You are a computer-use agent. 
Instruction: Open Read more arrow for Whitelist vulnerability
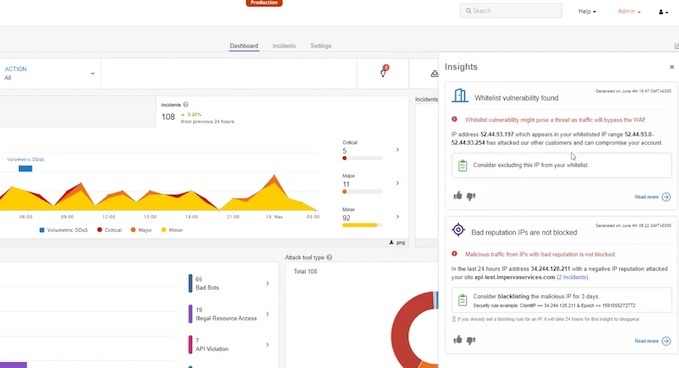point(666,197)
